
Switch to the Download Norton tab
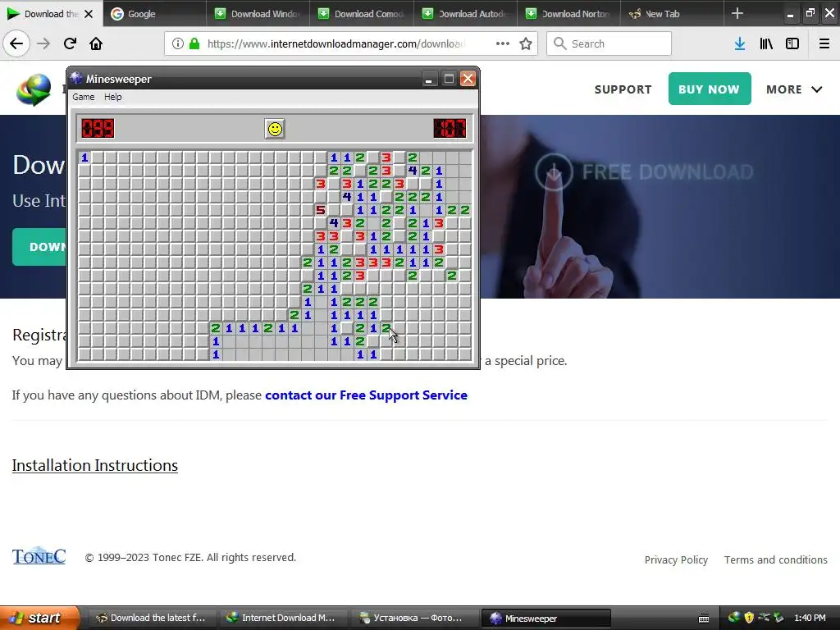coord(568,14)
